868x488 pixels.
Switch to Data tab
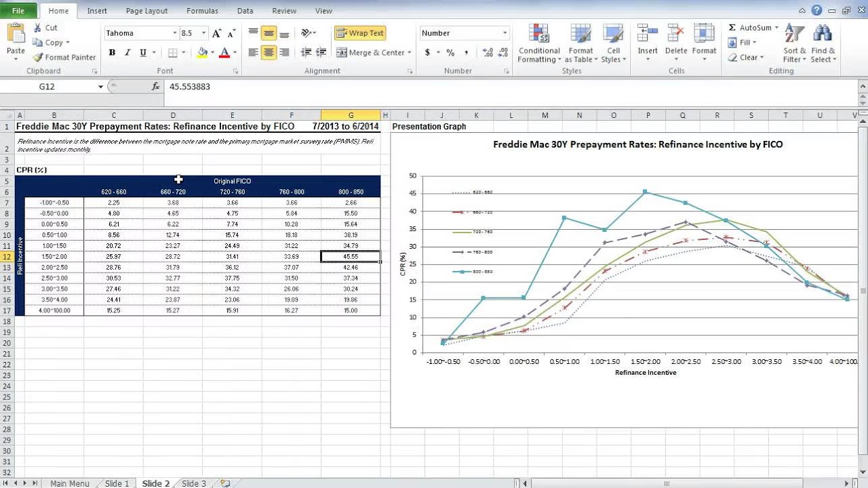245,11
